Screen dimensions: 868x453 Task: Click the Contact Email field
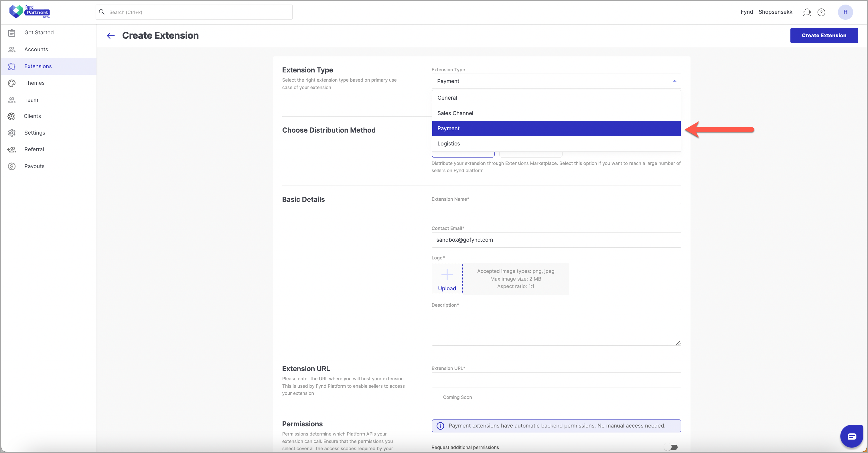[x=556, y=240]
